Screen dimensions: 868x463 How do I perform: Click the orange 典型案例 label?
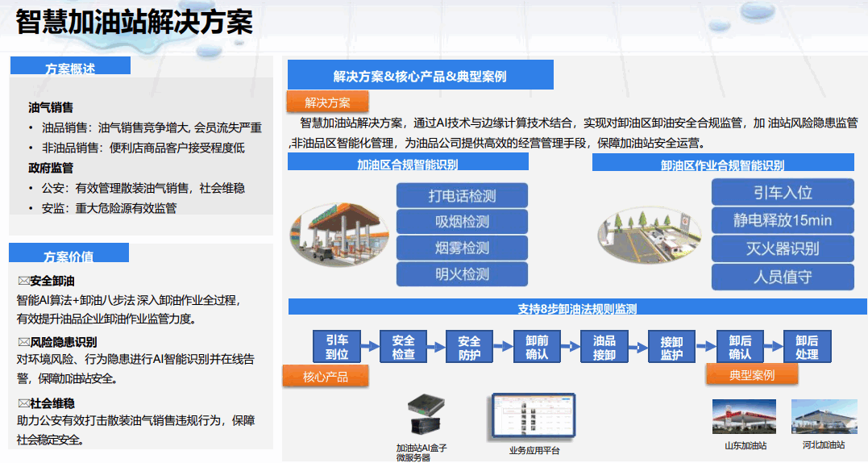tap(751, 375)
